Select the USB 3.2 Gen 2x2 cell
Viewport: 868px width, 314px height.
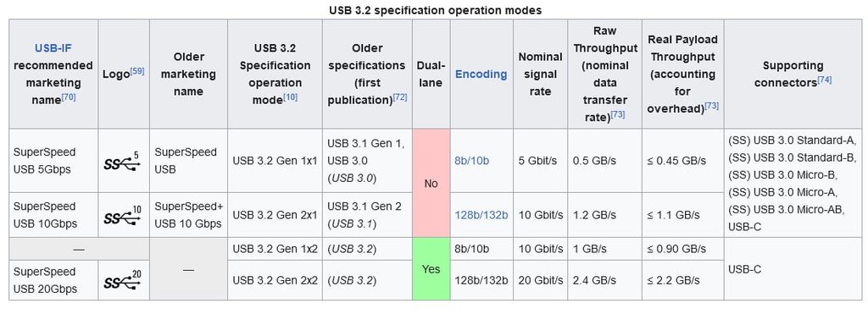pyautogui.click(x=275, y=280)
